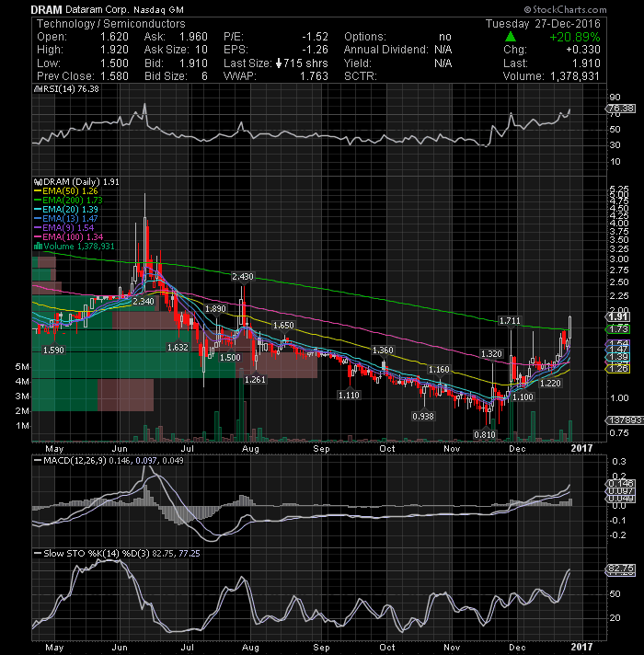644x655 pixels.
Task: Click the Volume value 1,378,931 in header
Action: click(575, 76)
